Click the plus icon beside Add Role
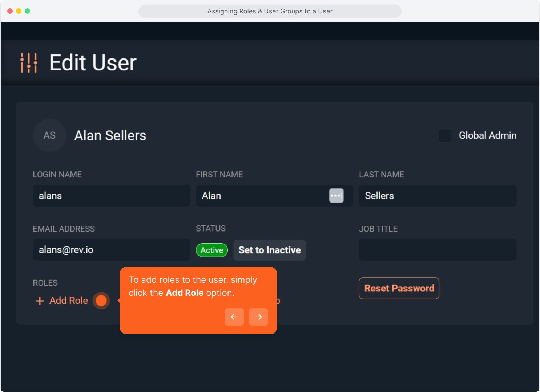The width and height of the screenshot is (540, 392). pos(39,301)
